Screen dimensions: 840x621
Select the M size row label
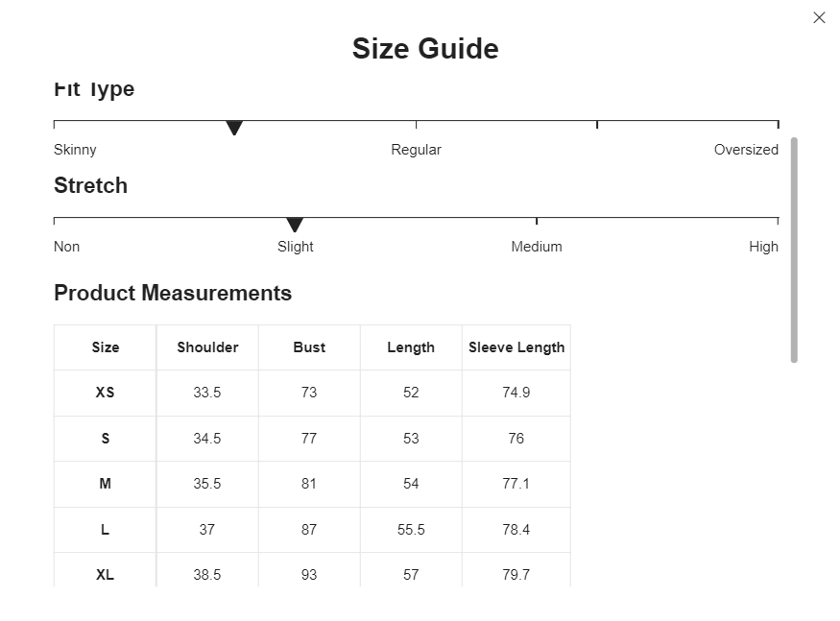pos(105,484)
